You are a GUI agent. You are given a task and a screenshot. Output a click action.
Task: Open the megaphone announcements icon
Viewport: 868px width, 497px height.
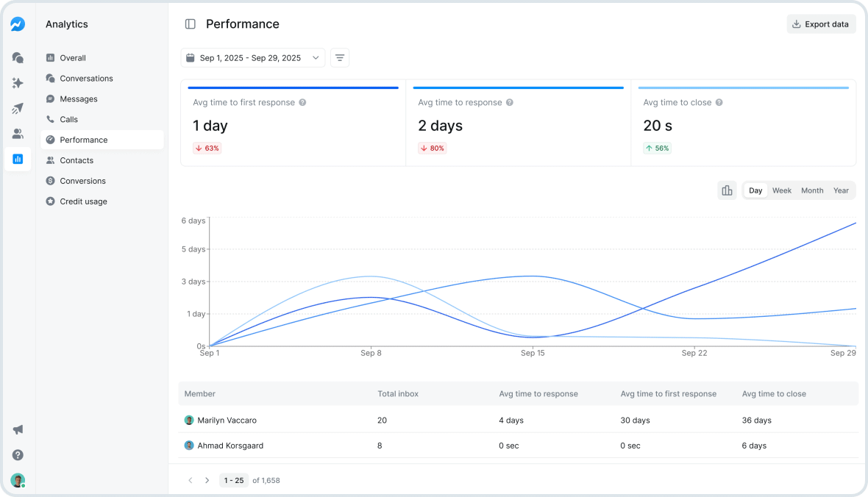(17, 429)
